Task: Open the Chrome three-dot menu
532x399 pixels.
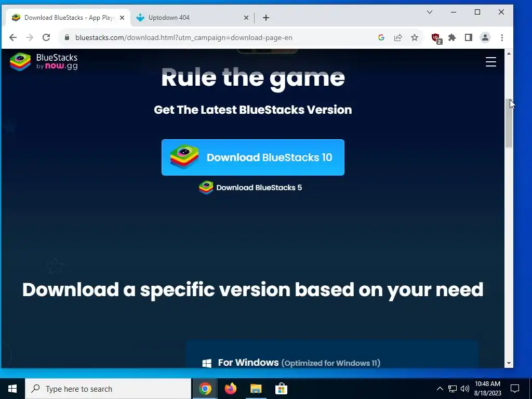Action: pos(502,37)
